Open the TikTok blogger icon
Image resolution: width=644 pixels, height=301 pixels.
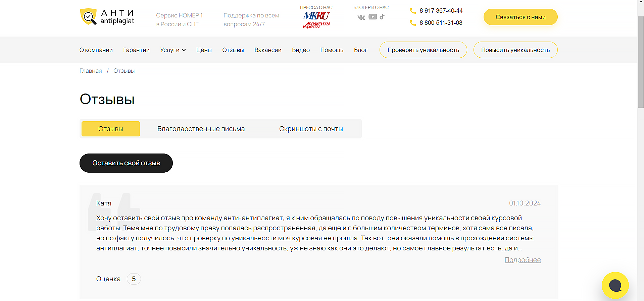pos(382,16)
